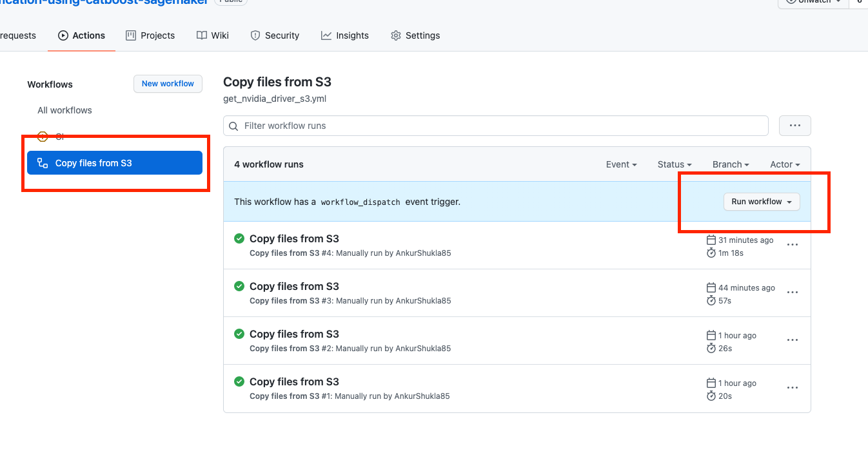
Task: Open the repository Settings tab
Action: click(415, 35)
